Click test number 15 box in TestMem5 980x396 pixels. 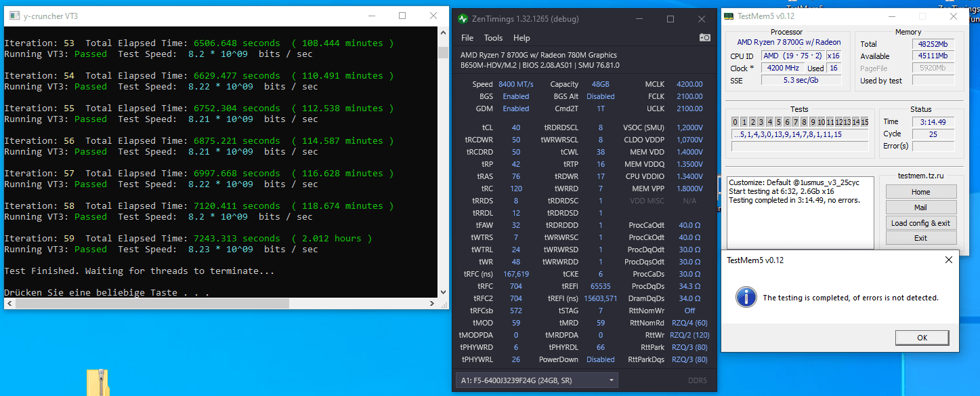point(864,122)
